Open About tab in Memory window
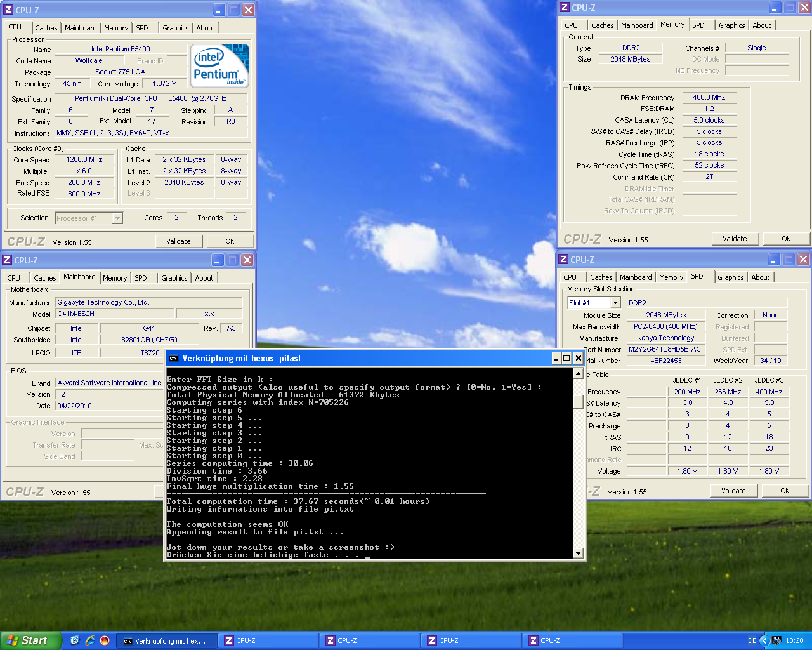812x650 pixels. (762, 25)
